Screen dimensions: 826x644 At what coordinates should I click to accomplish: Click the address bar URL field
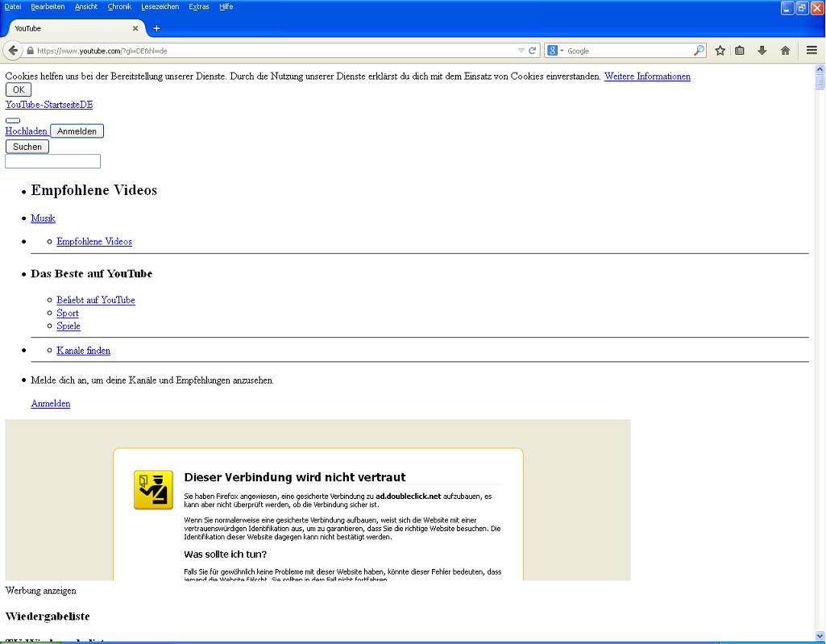pyautogui.click(x=274, y=51)
